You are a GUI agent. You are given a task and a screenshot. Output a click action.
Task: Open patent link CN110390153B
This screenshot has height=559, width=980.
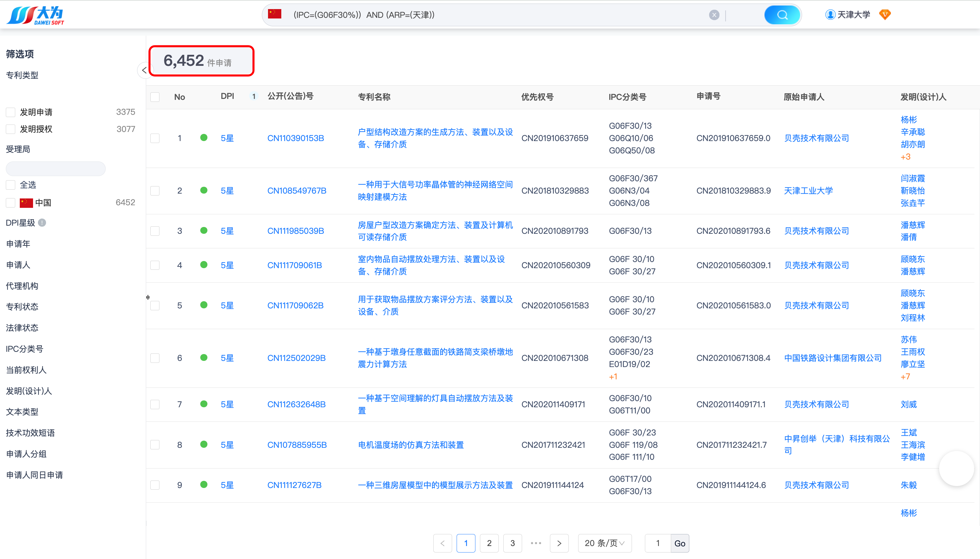tap(296, 138)
